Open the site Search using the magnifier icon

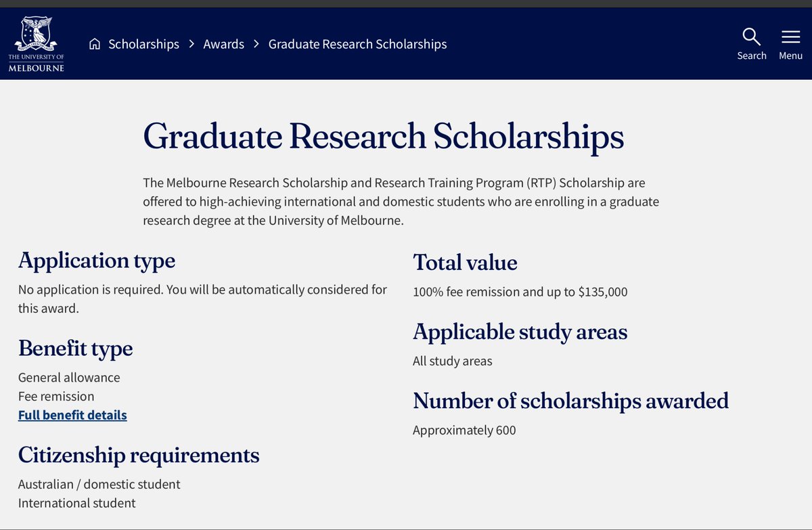(751, 36)
